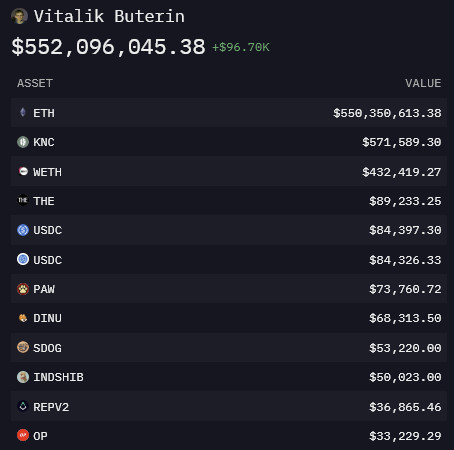Select the USDC row valued $84,326.33

[x=229, y=259]
